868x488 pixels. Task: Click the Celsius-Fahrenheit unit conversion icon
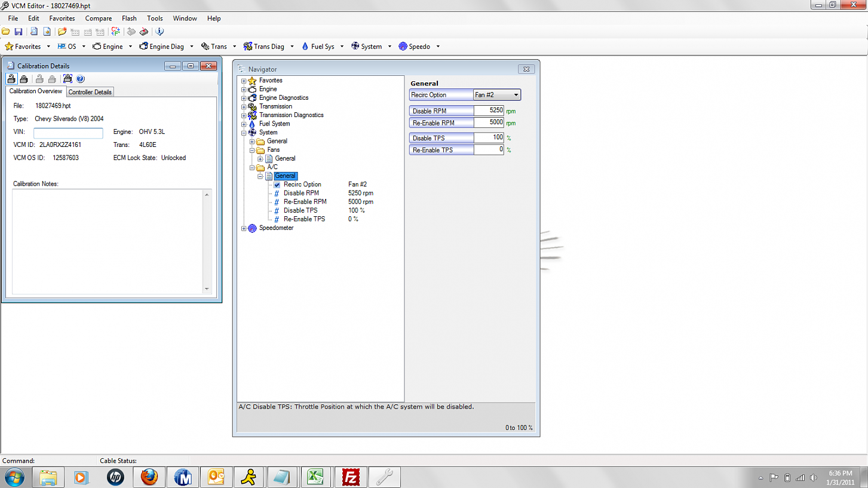pyautogui.click(x=115, y=32)
